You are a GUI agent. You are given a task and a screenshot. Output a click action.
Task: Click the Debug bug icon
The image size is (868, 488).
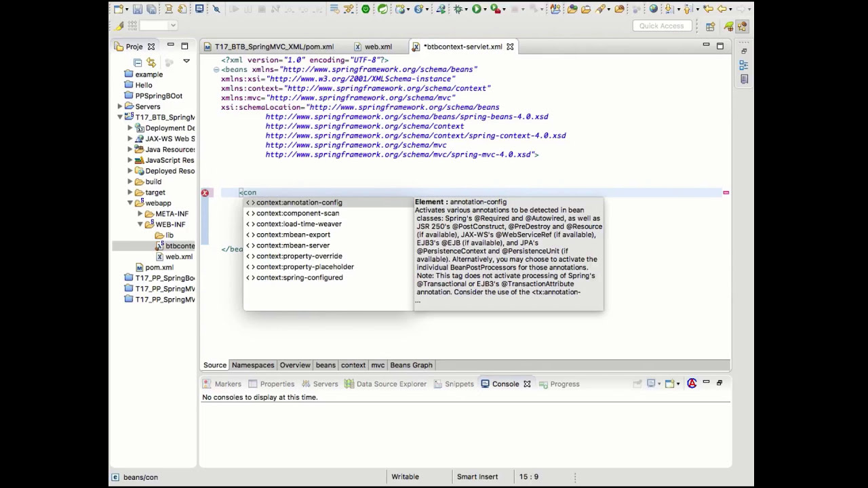(x=458, y=9)
